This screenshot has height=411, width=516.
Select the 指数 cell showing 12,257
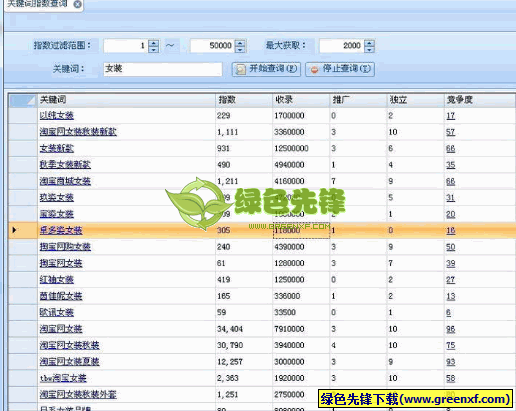click(244, 361)
